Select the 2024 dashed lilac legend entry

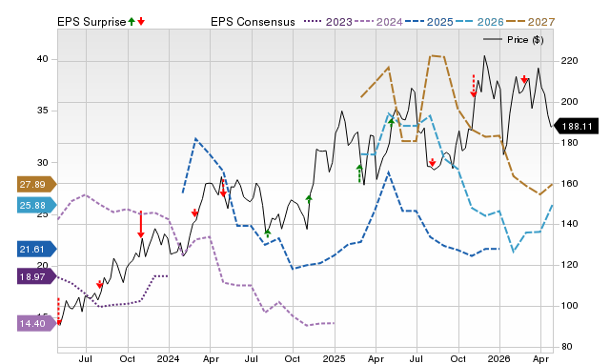coord(378,22)
